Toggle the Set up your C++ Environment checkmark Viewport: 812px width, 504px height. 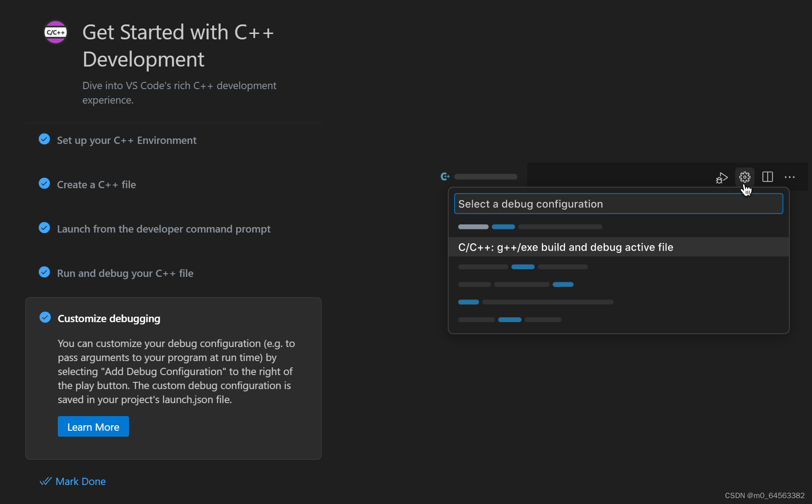pos(44,139)
